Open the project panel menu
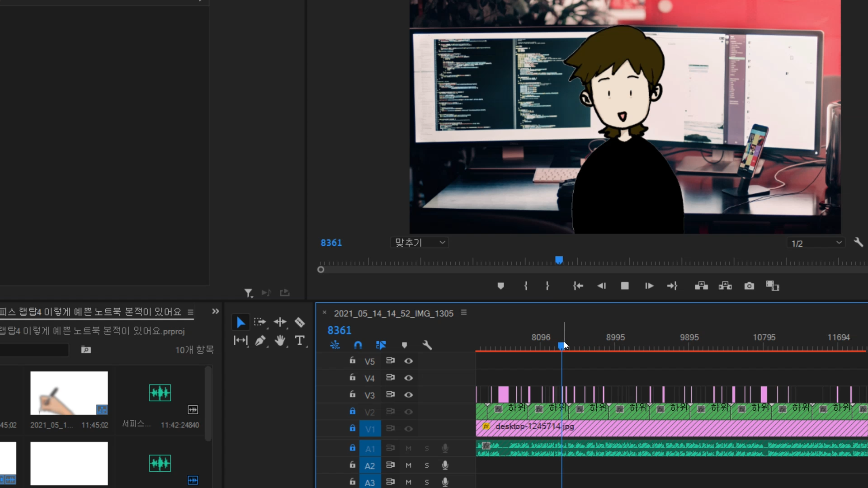The width and height of the screenshot is (868, 488). click(190, 312)
